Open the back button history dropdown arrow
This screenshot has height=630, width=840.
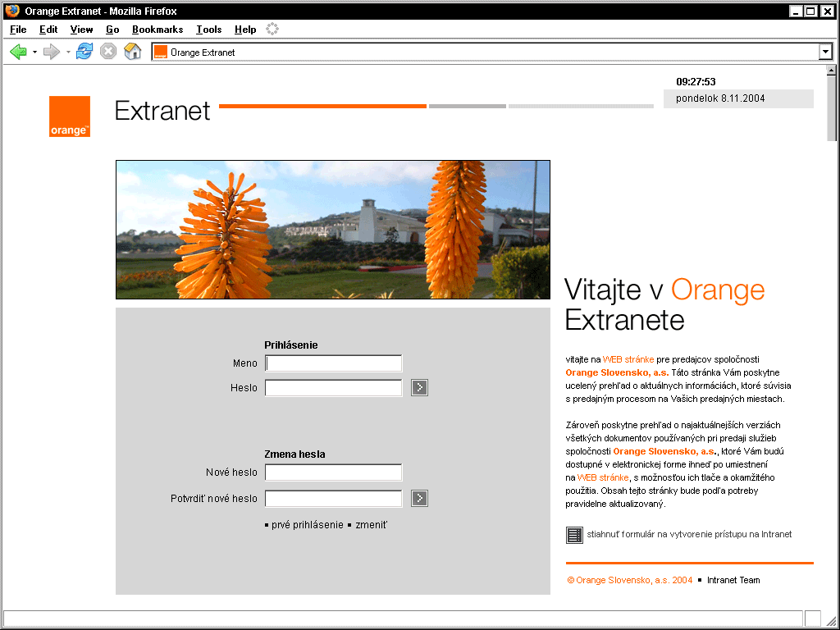point(34,52)
